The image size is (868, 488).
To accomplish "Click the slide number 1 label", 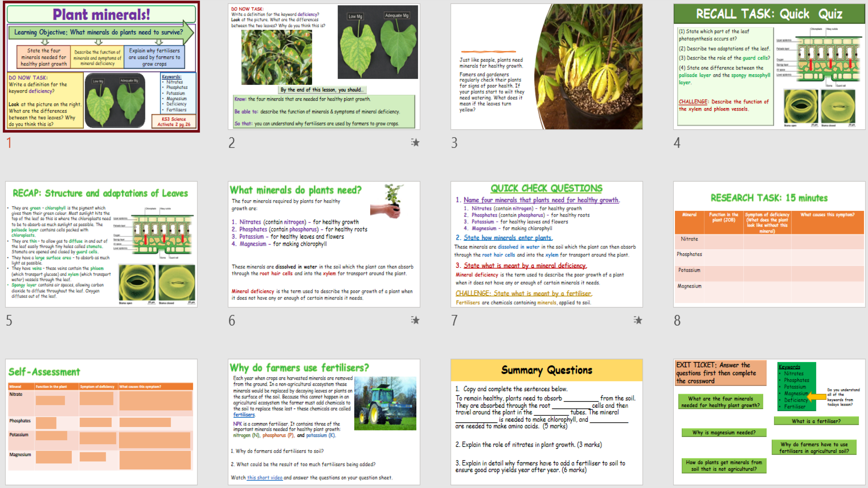I will 9,143.
